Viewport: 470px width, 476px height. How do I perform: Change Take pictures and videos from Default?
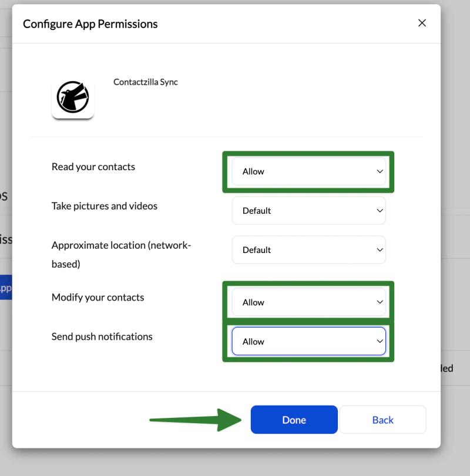308,210
